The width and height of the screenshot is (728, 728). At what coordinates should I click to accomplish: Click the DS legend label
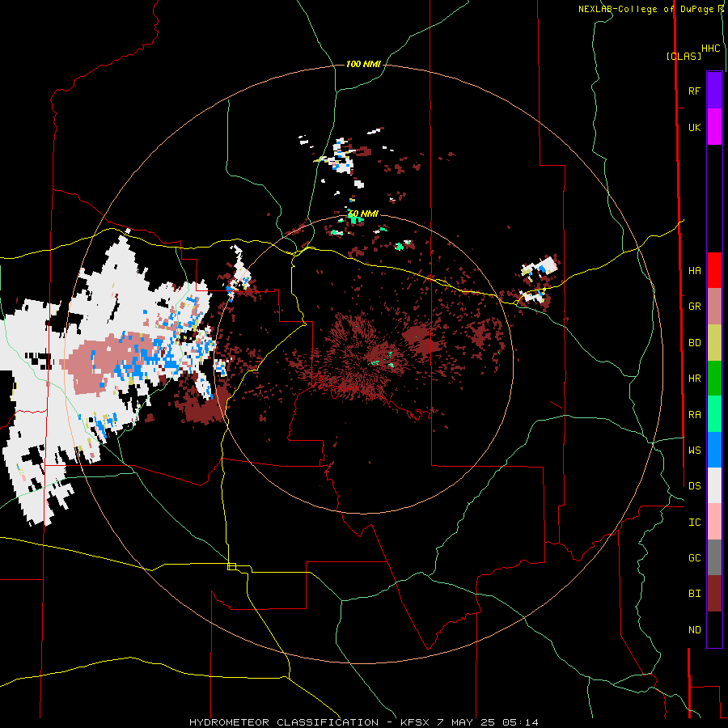[694, 485]
